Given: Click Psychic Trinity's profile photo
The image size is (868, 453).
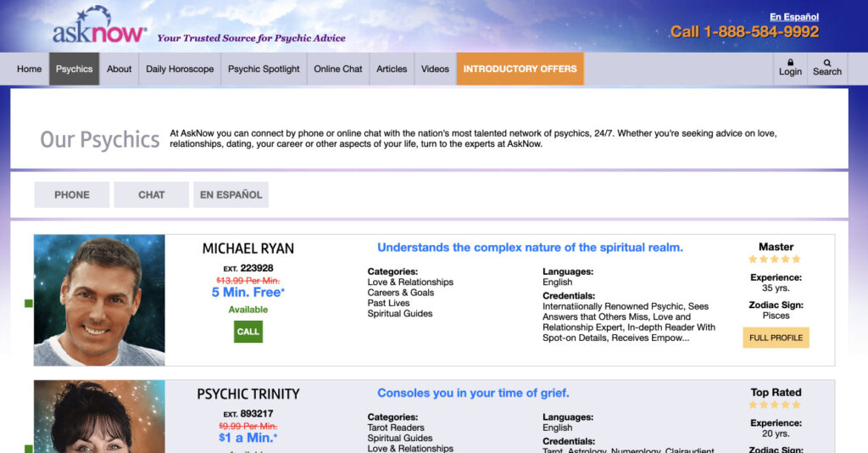Looking at the screenshot, I should tap(100, 417).
